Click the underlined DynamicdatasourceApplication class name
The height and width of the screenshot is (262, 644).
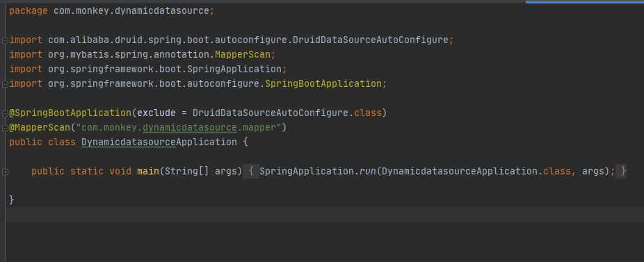point(159,142)
